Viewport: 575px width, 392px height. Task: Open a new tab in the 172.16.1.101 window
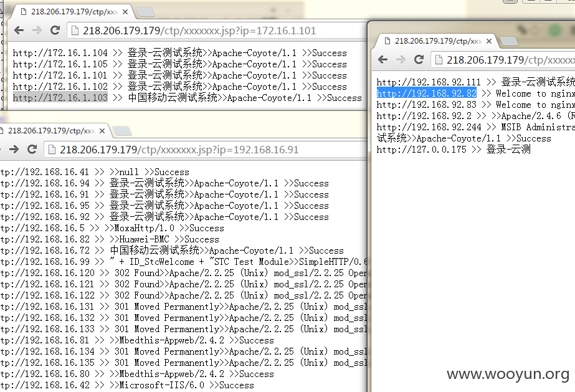(x=145, y=12)
